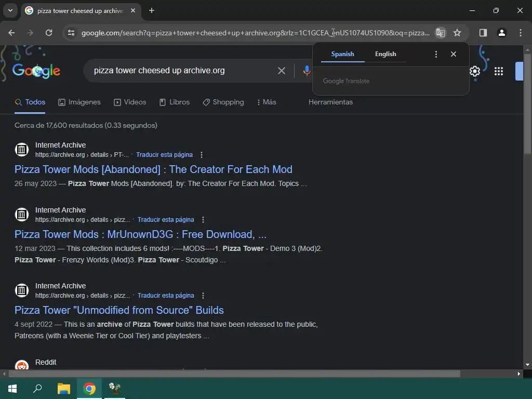
Task: Translate the Abandoned mods result page
Action: 164,155
